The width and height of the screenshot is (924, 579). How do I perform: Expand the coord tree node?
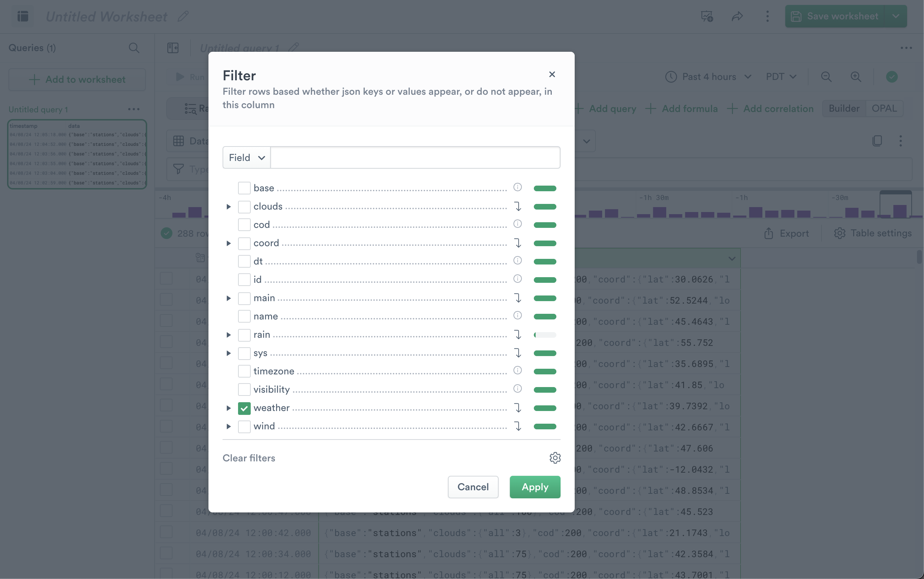[229, 243]
